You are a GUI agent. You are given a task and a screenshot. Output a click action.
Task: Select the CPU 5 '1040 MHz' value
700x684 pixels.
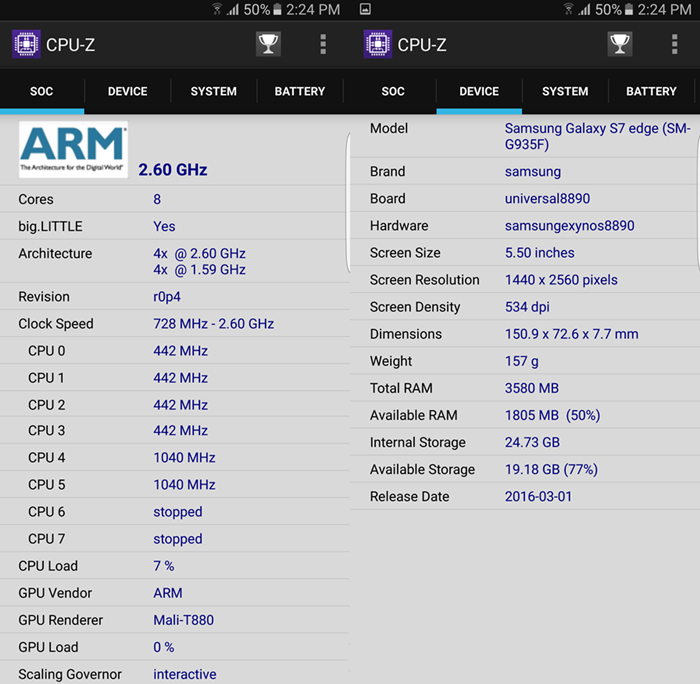click(x=184, y=485)
